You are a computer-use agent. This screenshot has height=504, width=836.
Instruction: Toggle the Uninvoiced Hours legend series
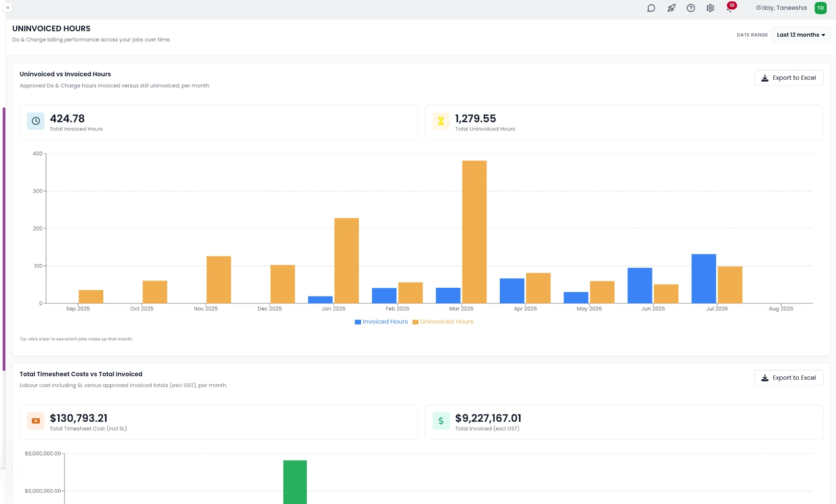(x=443, y=321)
